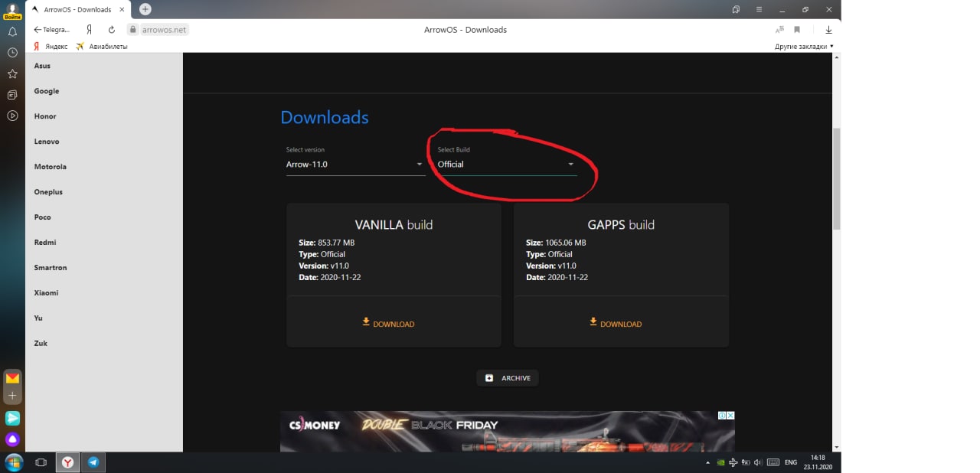Viewport: 980px width, 473px height.
Task: Switch the ENG input language
Action: point(791,462)
